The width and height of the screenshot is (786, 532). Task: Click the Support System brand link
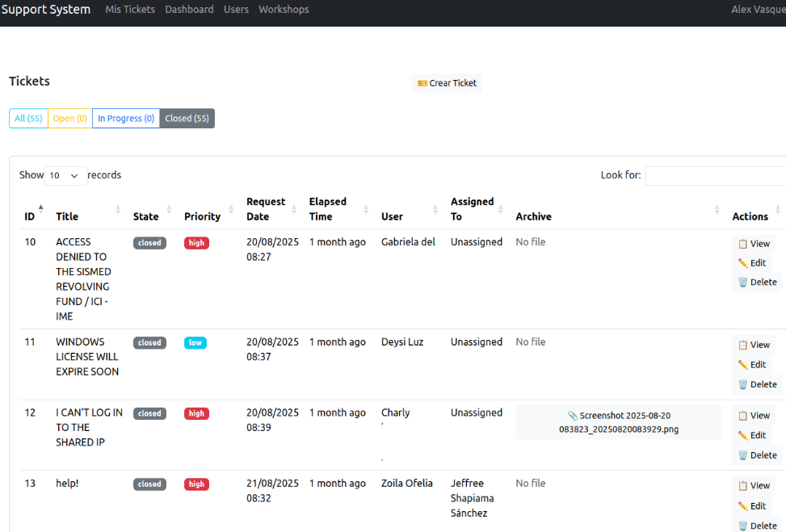(x=46, y=10)
